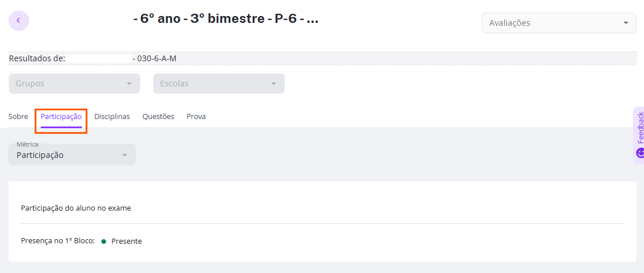Open the Questões tab

click(x=158, y=117)
